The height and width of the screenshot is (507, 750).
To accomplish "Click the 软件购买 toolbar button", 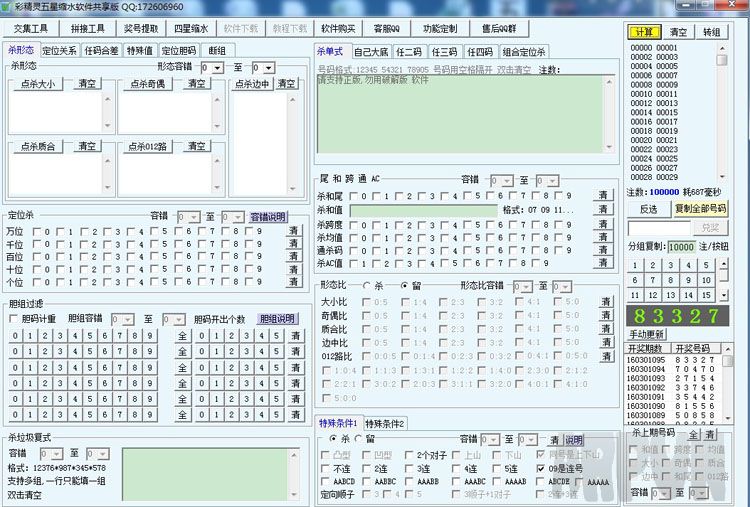I will point(338,29).
